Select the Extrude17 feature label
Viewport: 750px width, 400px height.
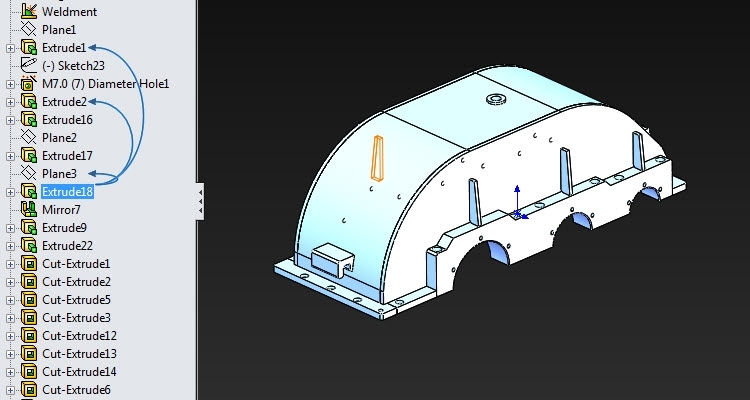tap(67, 156)
